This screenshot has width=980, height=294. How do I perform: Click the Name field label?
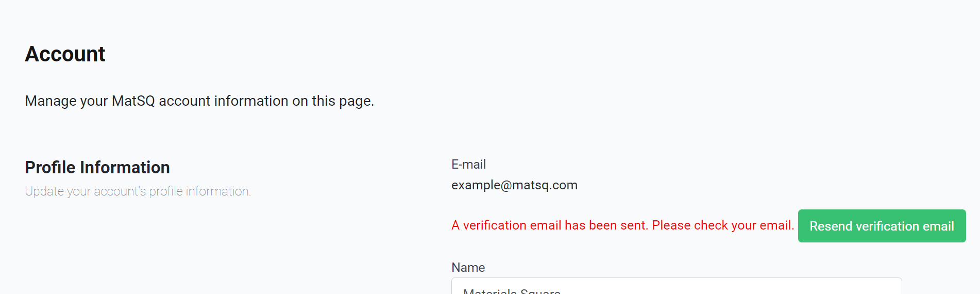(x=468, y=268)
